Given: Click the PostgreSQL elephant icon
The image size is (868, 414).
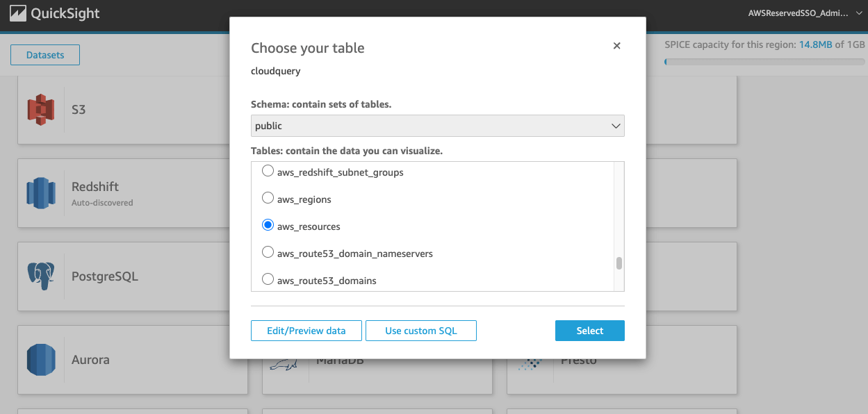Looking at the screenshot, I should (x=41, y=276).
